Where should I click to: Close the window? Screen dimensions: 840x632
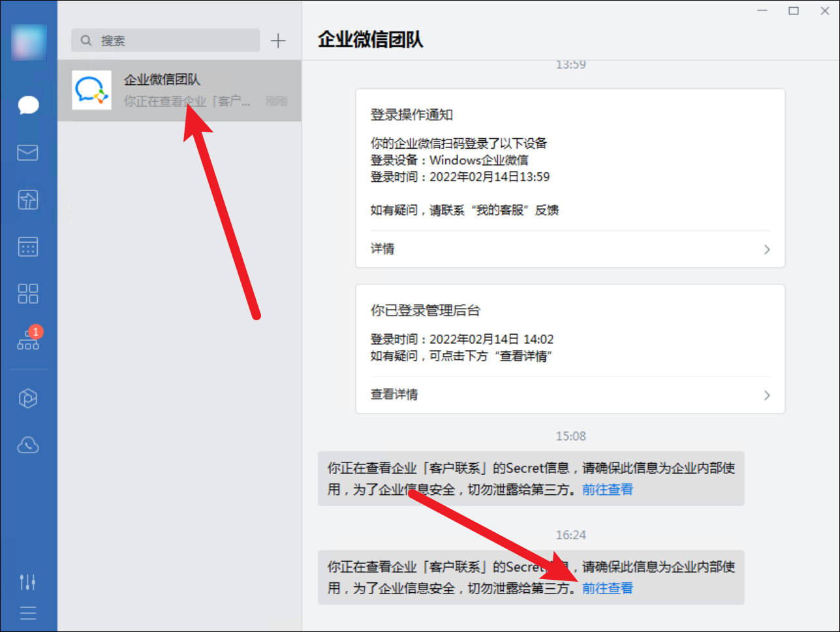click(x=825, y=10)
